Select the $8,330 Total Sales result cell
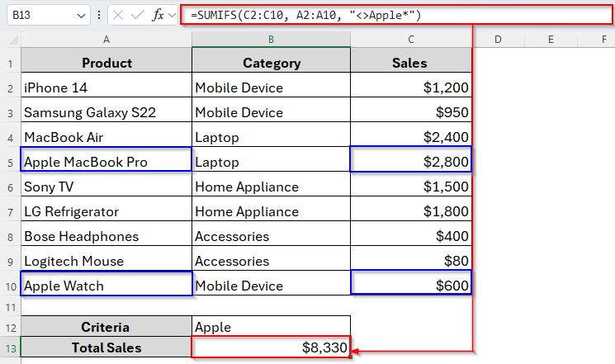This screenshot has width=615, height=364. (x=271, y=347)
